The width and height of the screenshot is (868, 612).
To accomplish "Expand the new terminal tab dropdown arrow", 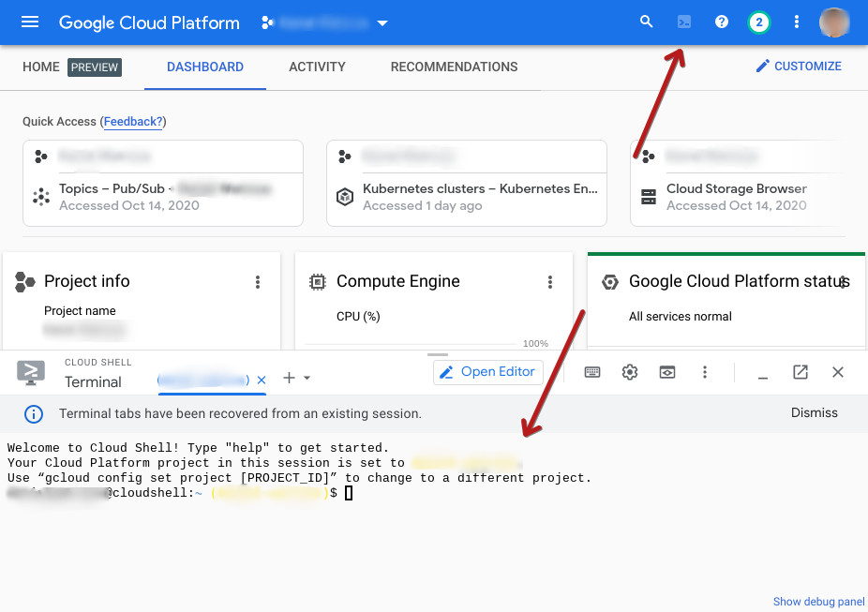I will point(307,379).
